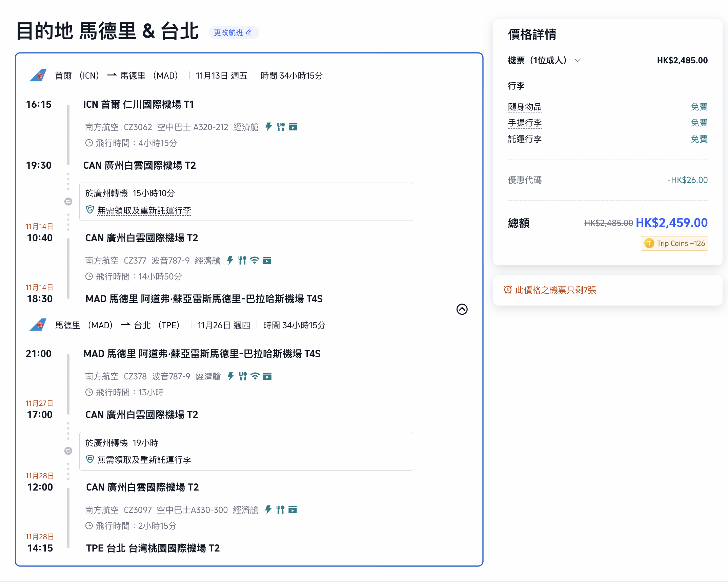
Task: Click 隨身物品 baggage info link
Action: pos(525,107)
